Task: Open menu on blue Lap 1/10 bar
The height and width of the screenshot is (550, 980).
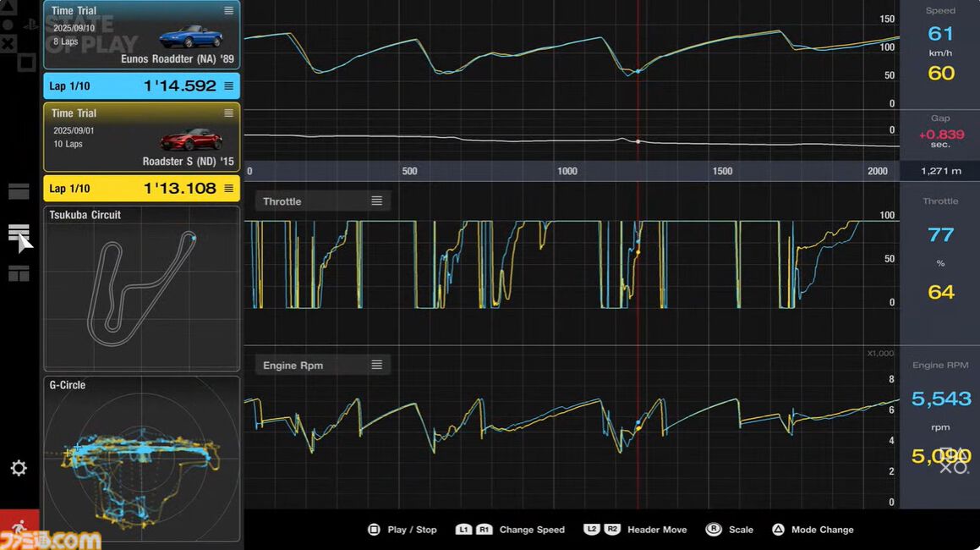Action: [x=229, y=85]
